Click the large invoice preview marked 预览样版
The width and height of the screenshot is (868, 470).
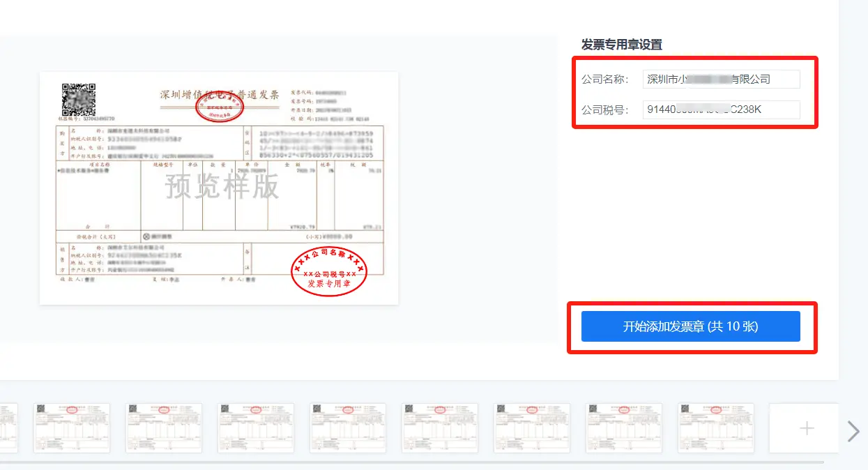pos(219,188)
